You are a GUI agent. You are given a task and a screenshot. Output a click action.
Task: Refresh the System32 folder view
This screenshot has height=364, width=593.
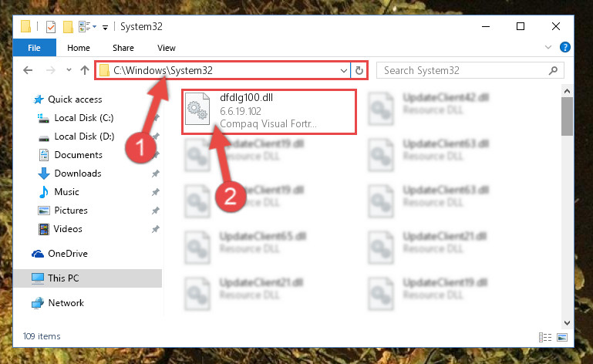click(359, 70)
